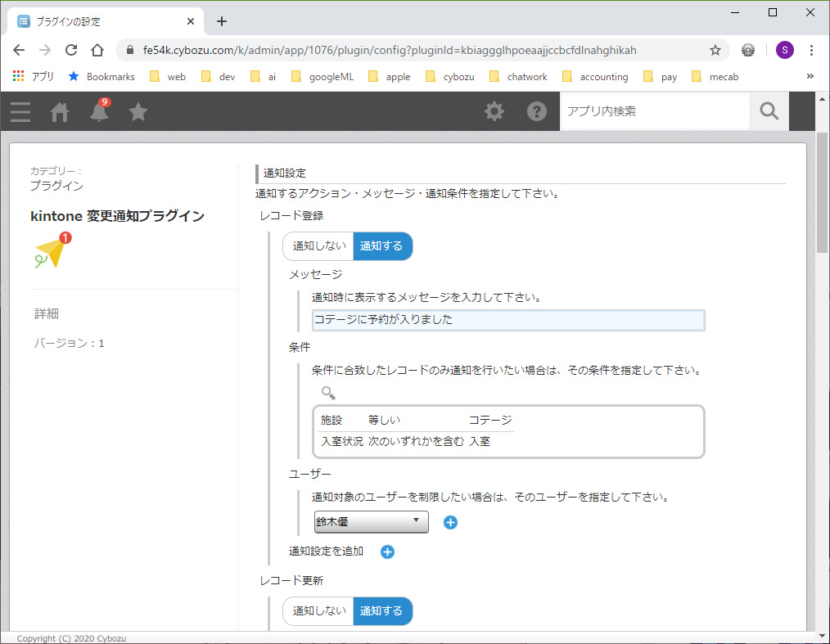Click the kintone 変更通知プラグイン title

pyautogui.click(x=118, y=216)
